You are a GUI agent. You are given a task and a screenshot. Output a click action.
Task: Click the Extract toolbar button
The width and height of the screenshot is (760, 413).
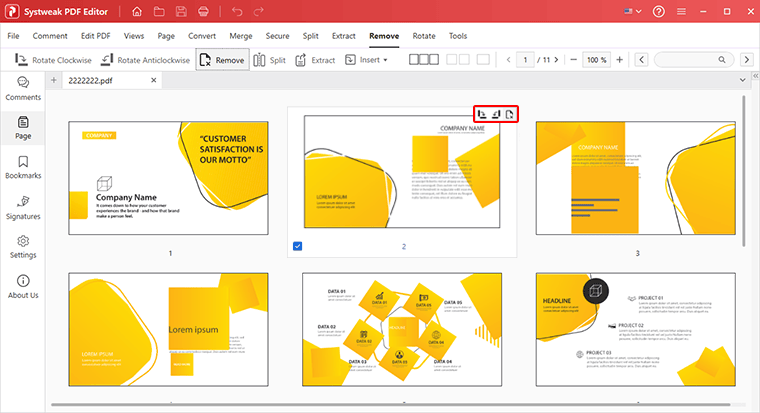pos(314,60)
